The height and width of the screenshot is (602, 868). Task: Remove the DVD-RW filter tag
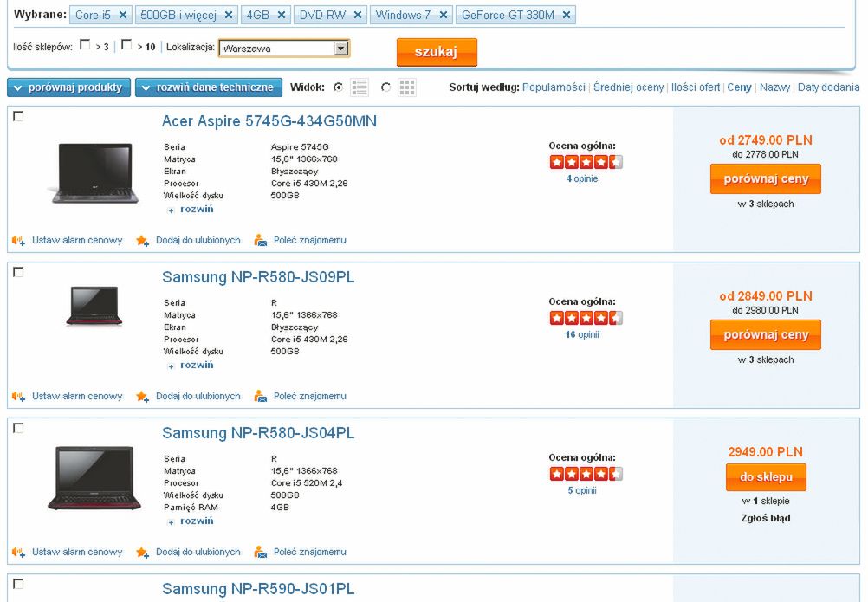pyautogui.click(x=358, y=16)
